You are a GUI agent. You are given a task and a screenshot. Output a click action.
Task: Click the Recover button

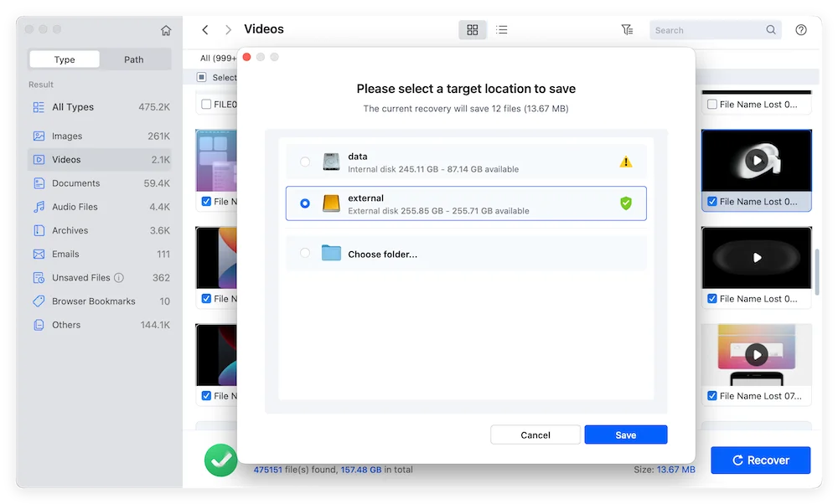pos(761,460)
